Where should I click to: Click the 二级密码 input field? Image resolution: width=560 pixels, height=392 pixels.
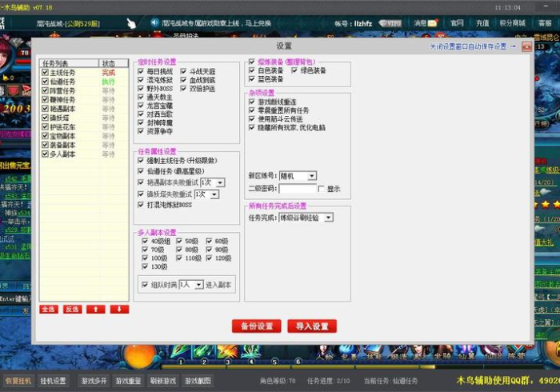298,189
